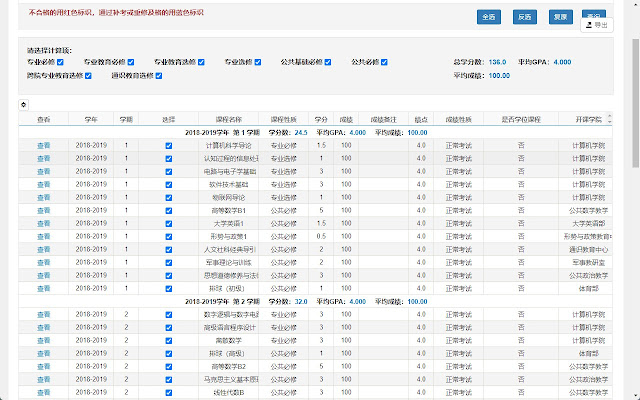Uncheck the 线性代数B row checkbox
The width and height of the screenshot is (640, 400).
169,393
